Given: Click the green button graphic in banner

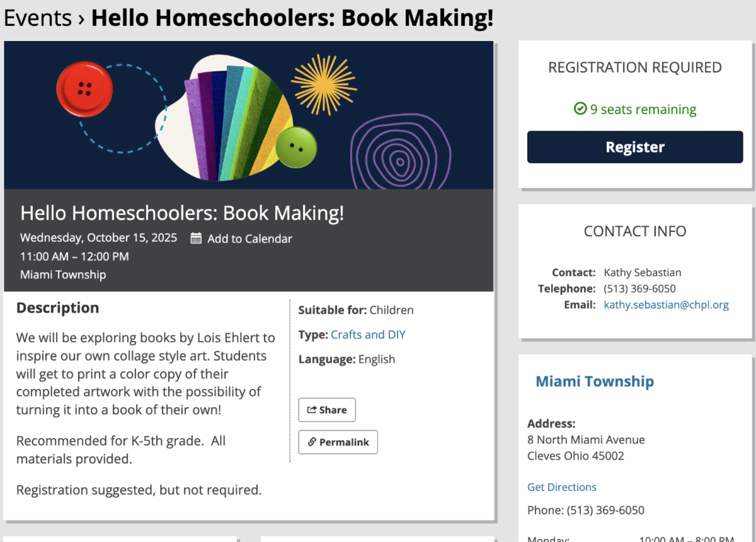Looking at the screenshot, I should (295, 147).
